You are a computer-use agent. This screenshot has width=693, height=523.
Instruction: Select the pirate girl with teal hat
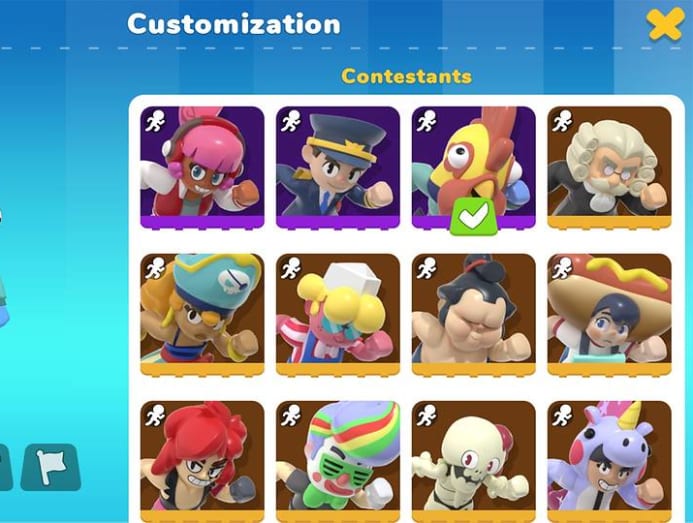pos(202,314)
